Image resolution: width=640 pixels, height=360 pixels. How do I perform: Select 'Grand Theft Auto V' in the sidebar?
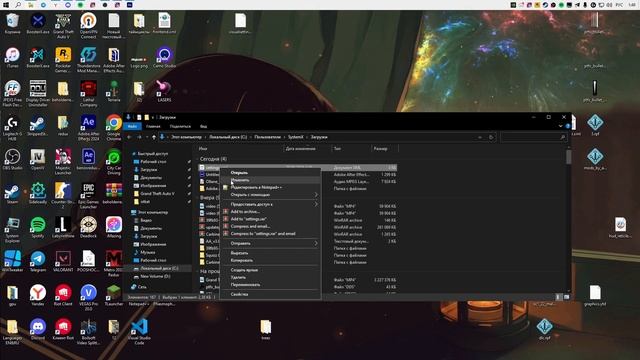(157, 193)
